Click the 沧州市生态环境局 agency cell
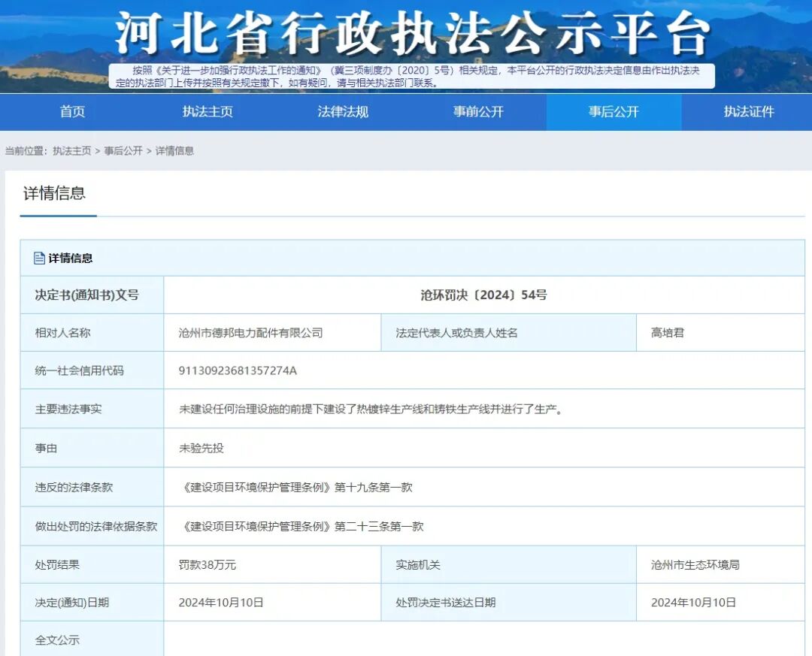The height and width of the screenshot is (656, 812). click(695, 565)
